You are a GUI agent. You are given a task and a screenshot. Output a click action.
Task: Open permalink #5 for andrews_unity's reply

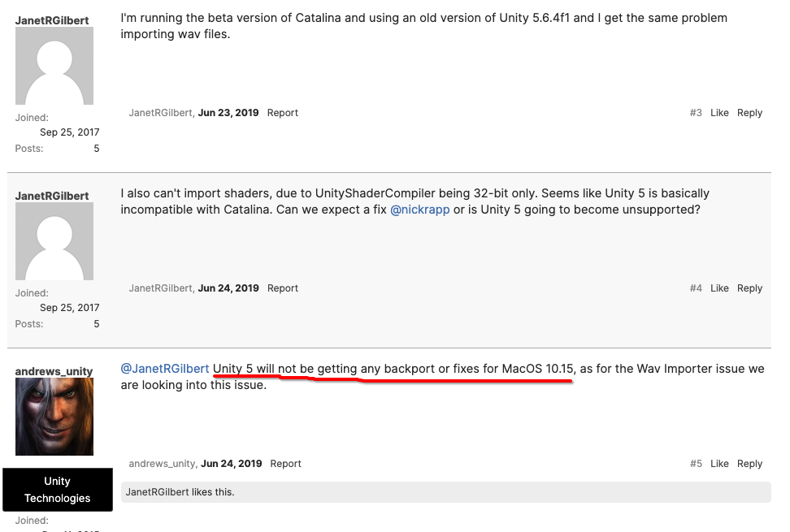pos(696,463)
